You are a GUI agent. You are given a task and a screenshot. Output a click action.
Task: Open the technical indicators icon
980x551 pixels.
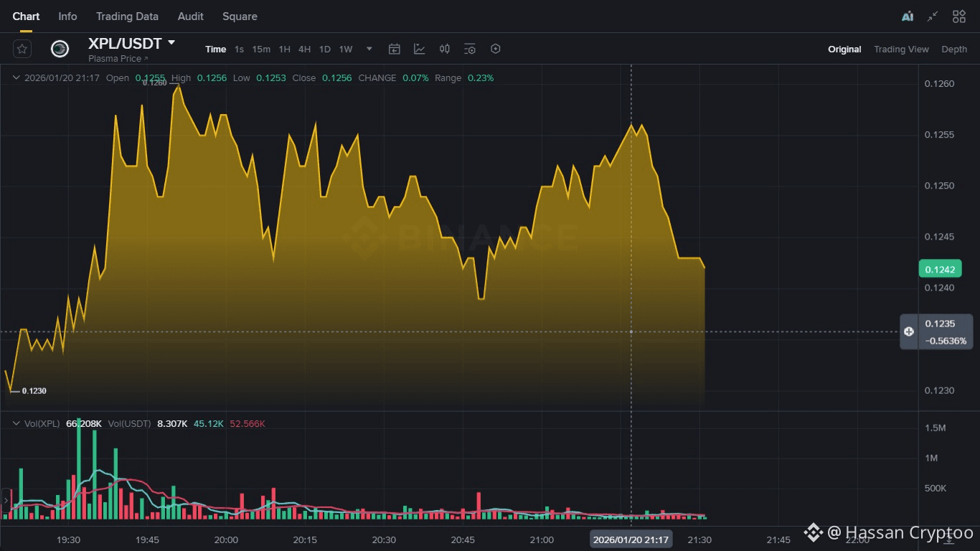pyautogui.click(x=419, y=49)
